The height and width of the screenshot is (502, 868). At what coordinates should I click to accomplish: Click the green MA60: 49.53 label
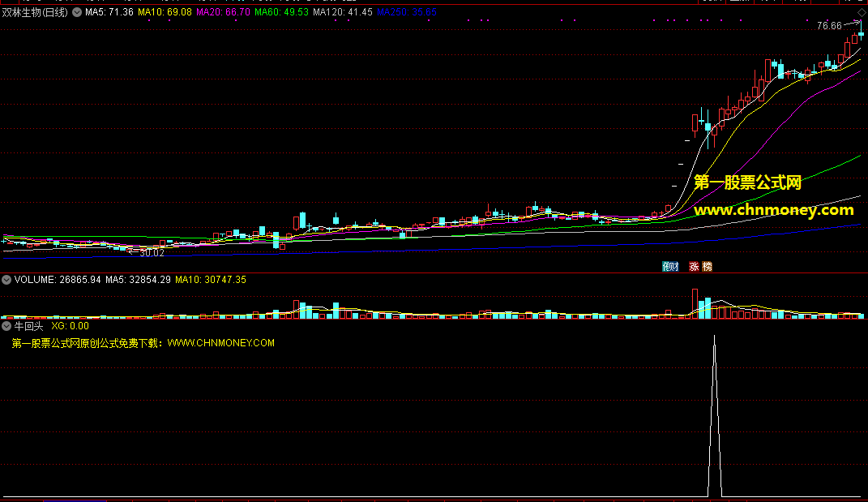tap(281, 12)
